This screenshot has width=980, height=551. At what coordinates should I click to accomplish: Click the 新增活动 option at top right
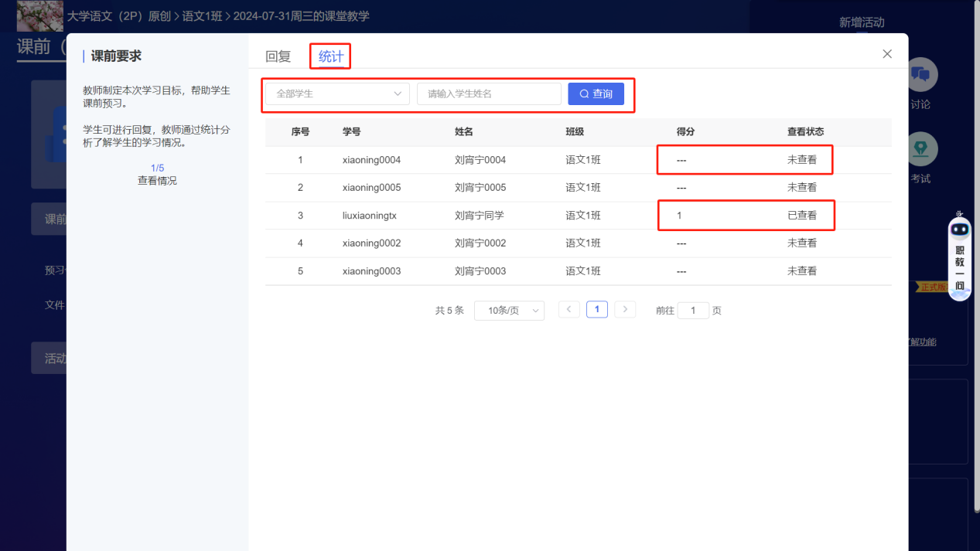click(x=862, y=23)
